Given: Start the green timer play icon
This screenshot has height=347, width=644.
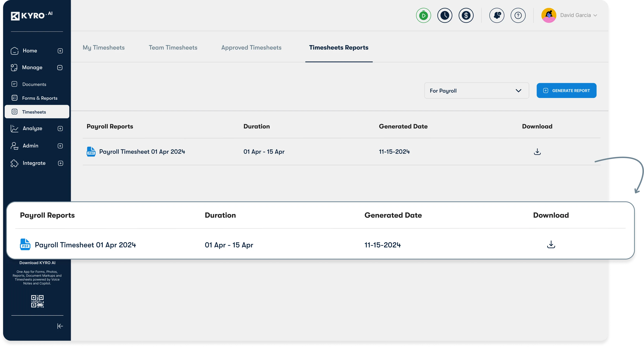Looking at the screenshot, I should (x=423, y=15).
